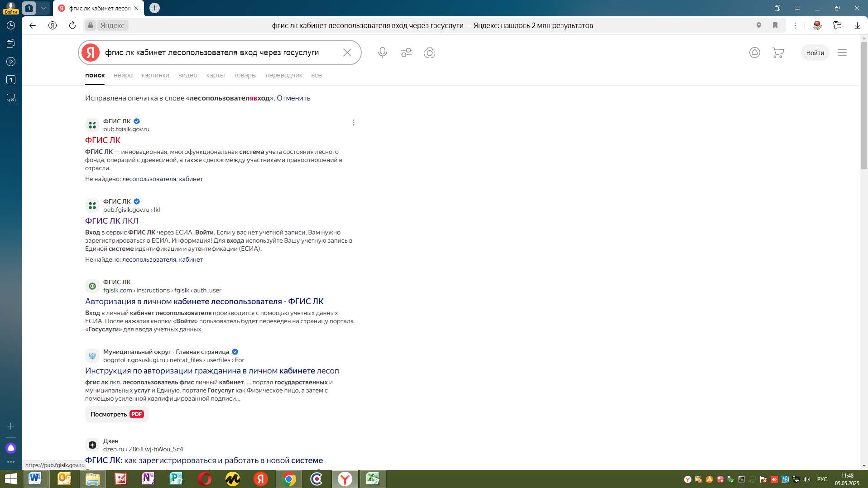Expand the tab group dropdown arrow
This screenshot has height=488, width=868.
(43, 8)
